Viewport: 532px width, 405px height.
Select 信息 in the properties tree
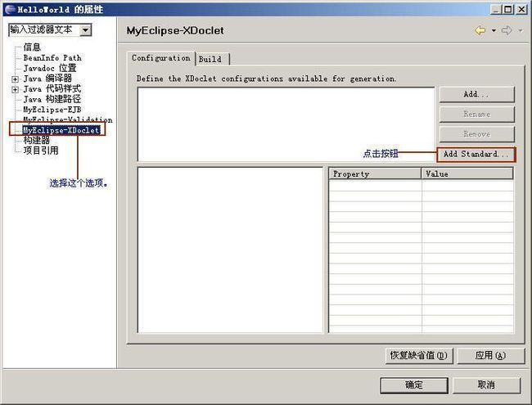[32, 47]
